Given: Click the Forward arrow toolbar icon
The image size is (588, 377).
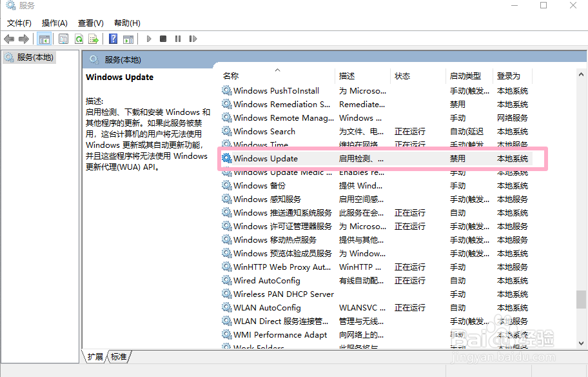Looking at the screenshot, I should coord(24,39).
